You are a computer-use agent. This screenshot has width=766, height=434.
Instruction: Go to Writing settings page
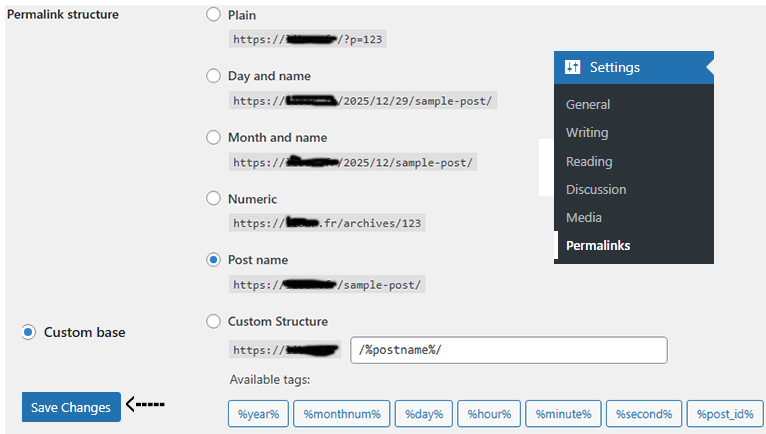point(586,132)
